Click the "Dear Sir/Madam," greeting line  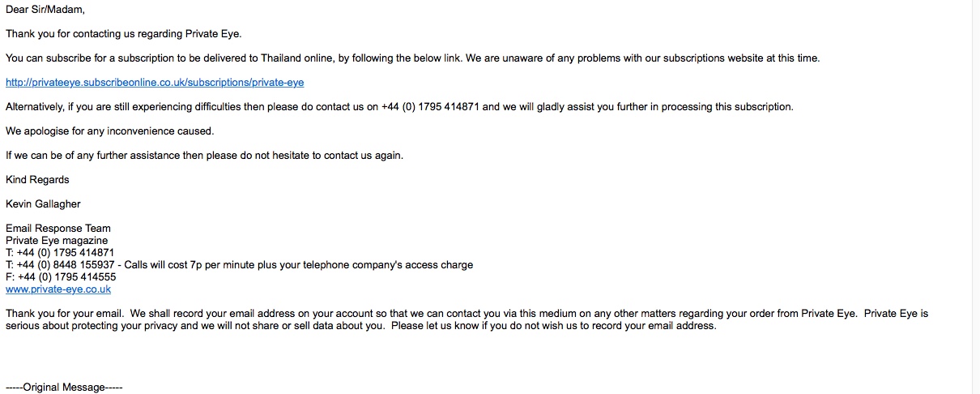click(45, 10)
